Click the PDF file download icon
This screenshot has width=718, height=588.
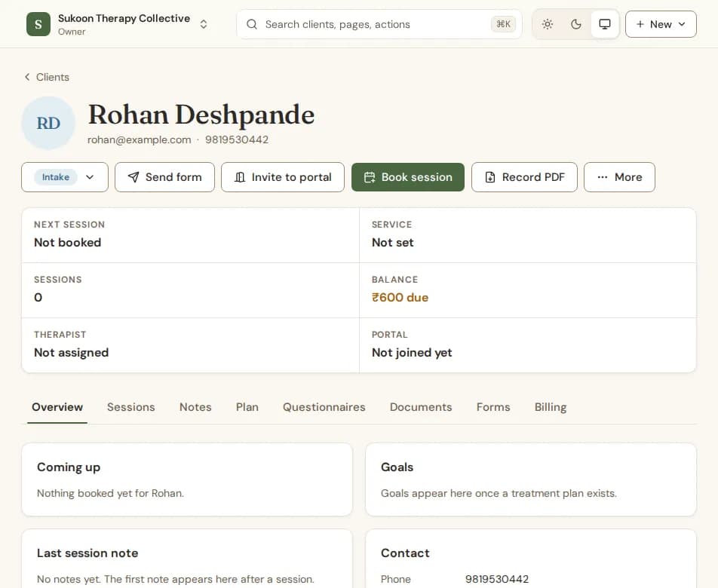click(490, 177)
